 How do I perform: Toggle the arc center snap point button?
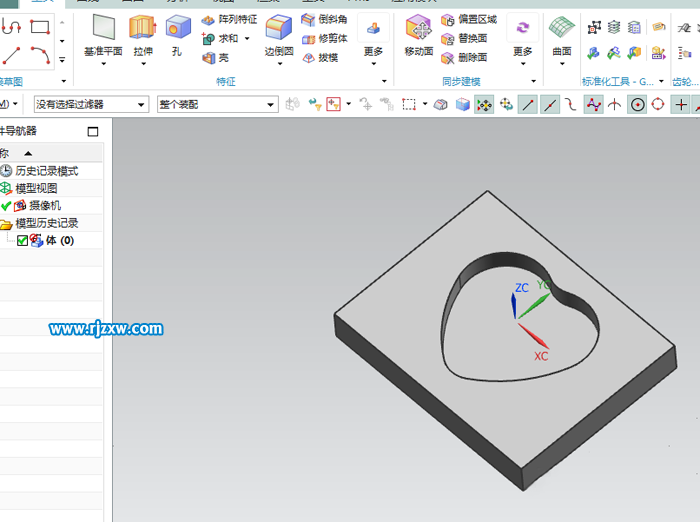(x=637, y=104)
